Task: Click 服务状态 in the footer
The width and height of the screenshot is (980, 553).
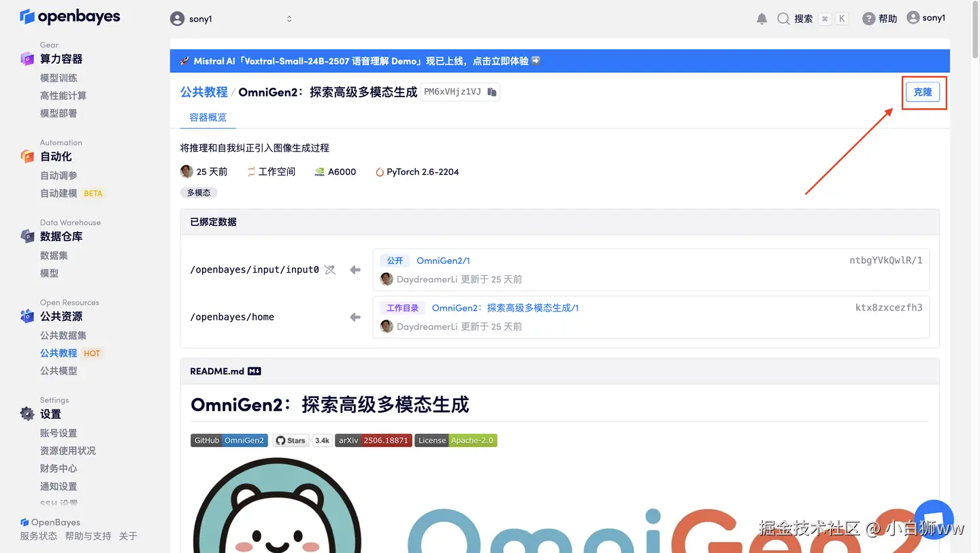Action: [x=39, y=536]
